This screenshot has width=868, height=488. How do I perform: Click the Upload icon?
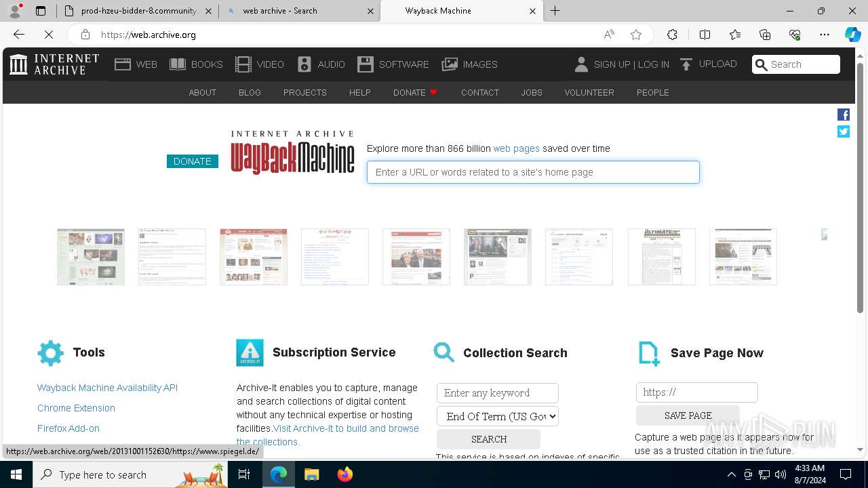pyautogui.click(x=686, y=64)
